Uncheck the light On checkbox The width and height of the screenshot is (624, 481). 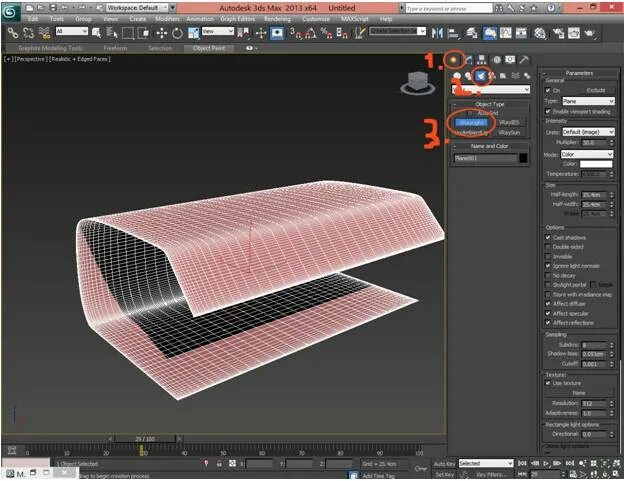[548, 90]
